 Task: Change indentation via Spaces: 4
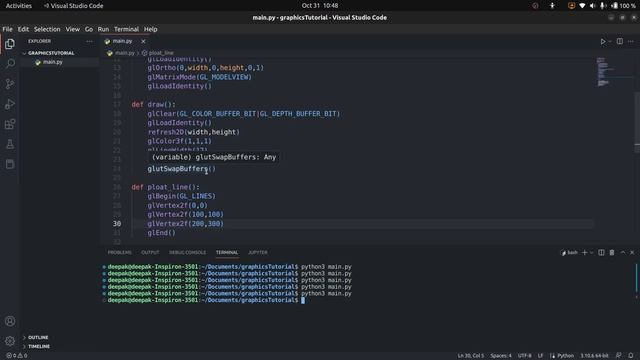click(501, 356)
